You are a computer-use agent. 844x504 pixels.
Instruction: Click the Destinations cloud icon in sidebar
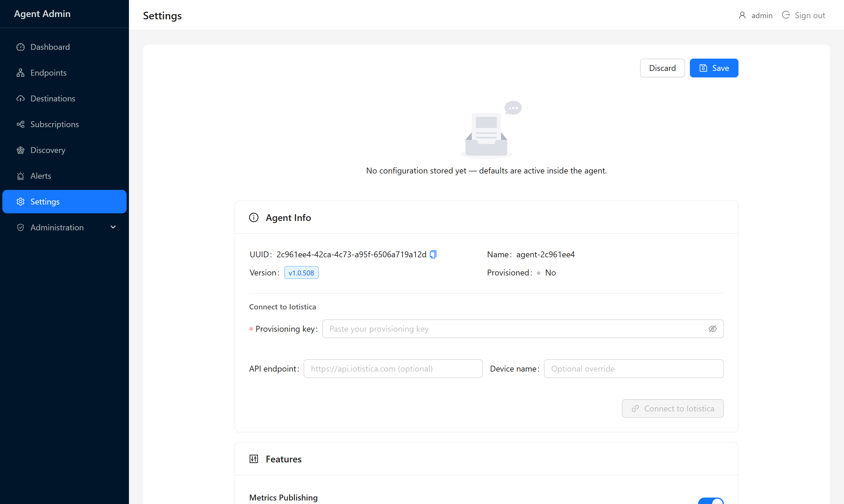21,98
